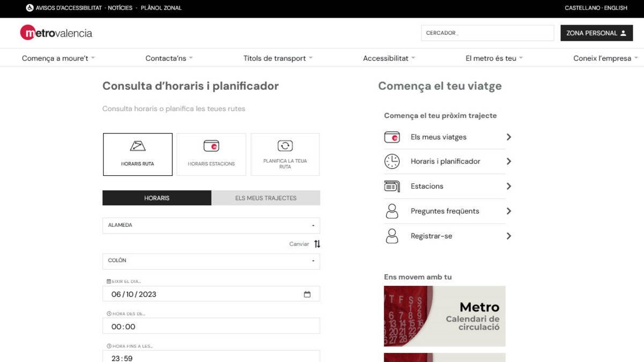This screenshot has width=644, height=362.
Task: Select the PLANIFICA LA TEUA RUTA card
Action: [x=285, y=154]
